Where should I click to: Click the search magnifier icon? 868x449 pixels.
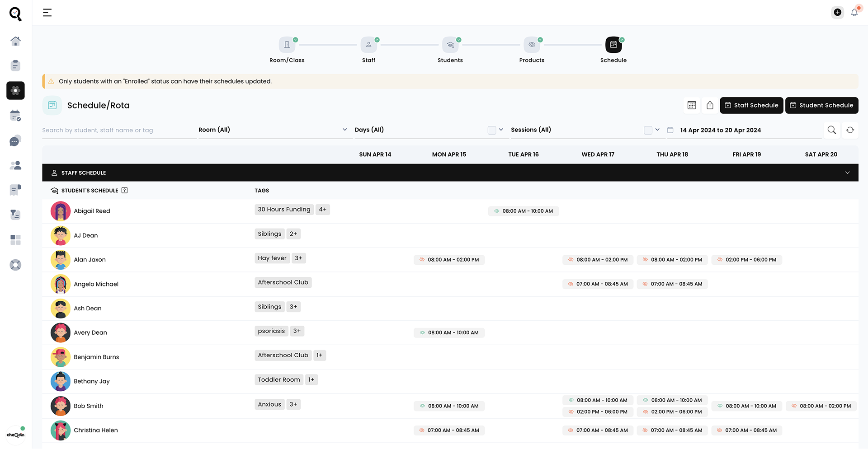831,130
